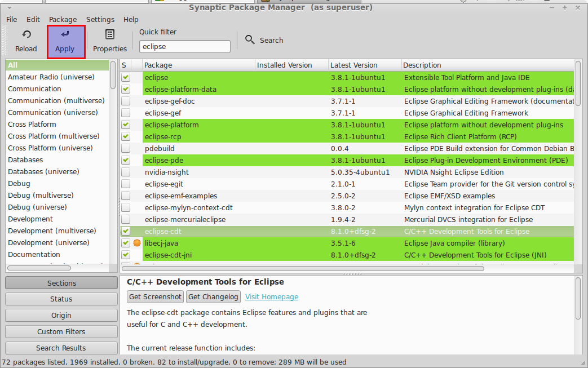Switch to the Status filter view
This screenshot has width=588, height=368.
pyautogui.click(x=61, y=299)
